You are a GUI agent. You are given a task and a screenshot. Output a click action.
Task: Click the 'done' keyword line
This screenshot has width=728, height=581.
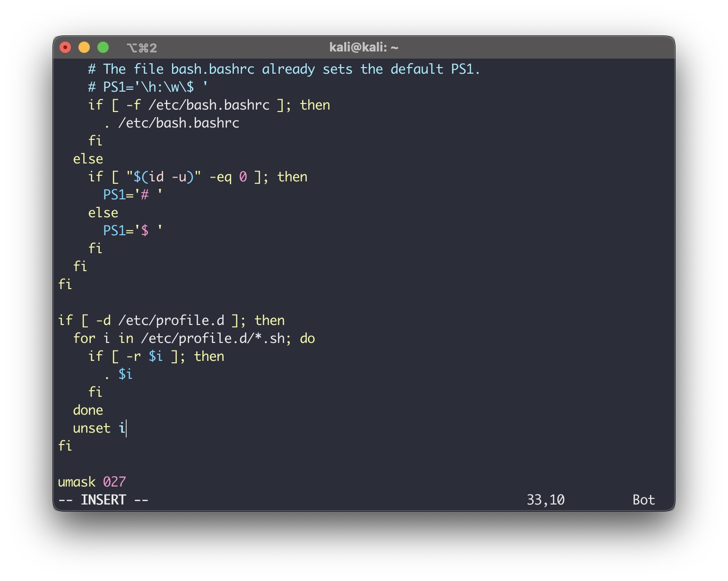88,410
